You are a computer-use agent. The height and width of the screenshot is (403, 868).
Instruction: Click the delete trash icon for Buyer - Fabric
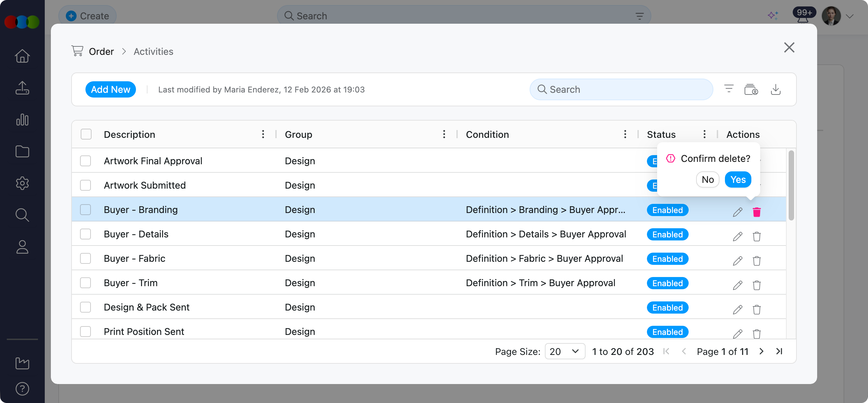tap(757, 261)
